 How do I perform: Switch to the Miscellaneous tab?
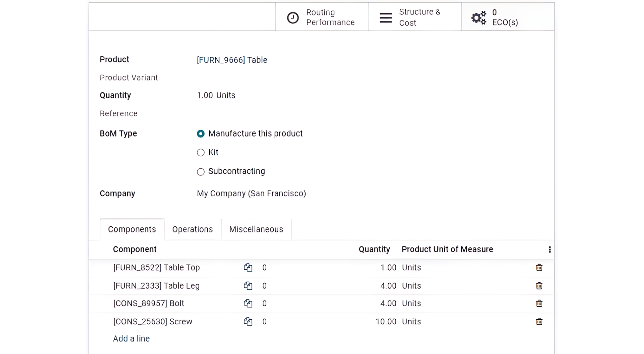pyautogui.click(x=256, y=229)
